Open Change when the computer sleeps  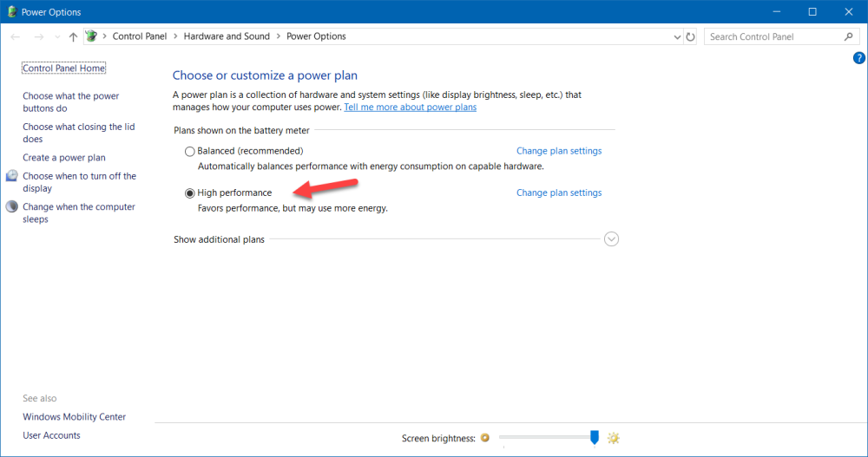(79, 213)
